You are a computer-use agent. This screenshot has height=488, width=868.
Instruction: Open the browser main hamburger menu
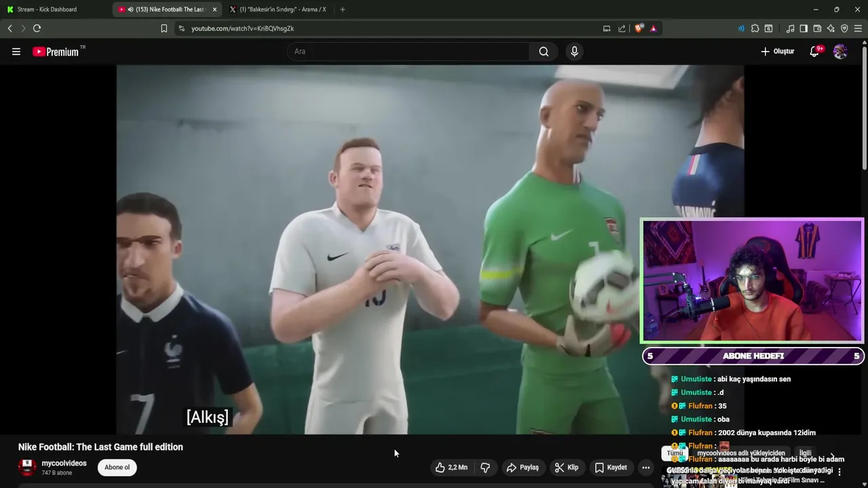point(858,28)
